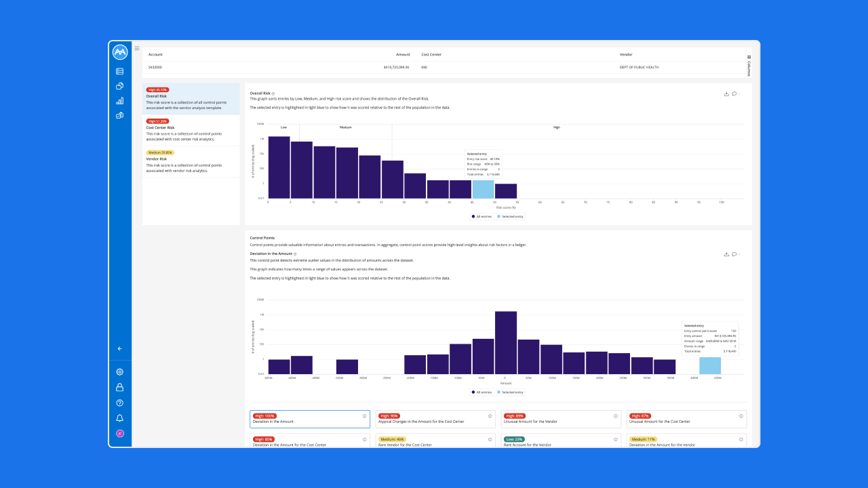
Task: Click the High 51.35% badge
Action: point(157,121)
